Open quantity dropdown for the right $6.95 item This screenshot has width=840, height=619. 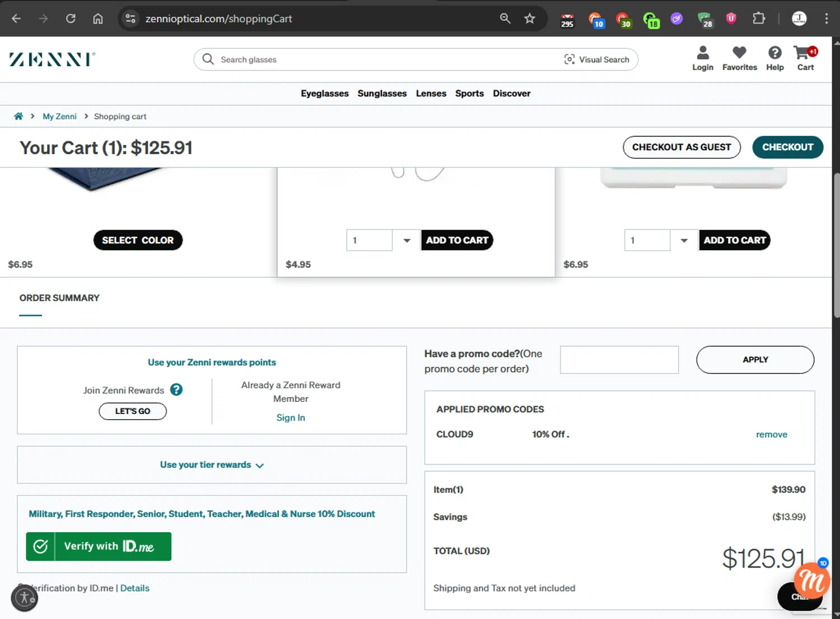684,240
